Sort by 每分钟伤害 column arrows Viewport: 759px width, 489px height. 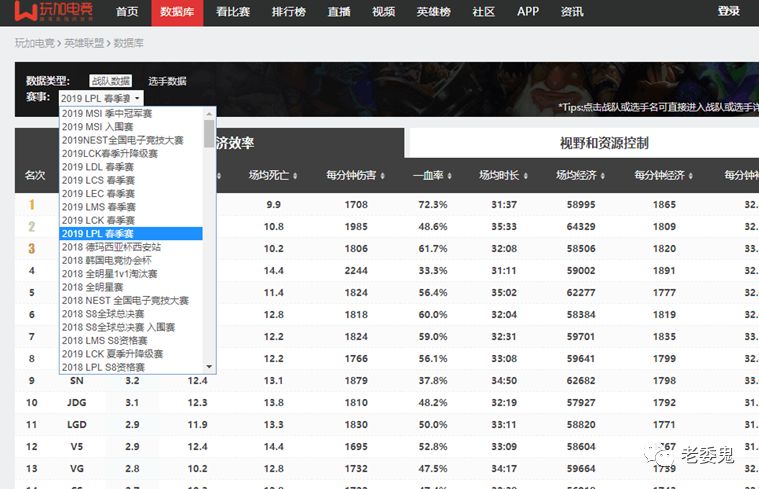[382, 176]
